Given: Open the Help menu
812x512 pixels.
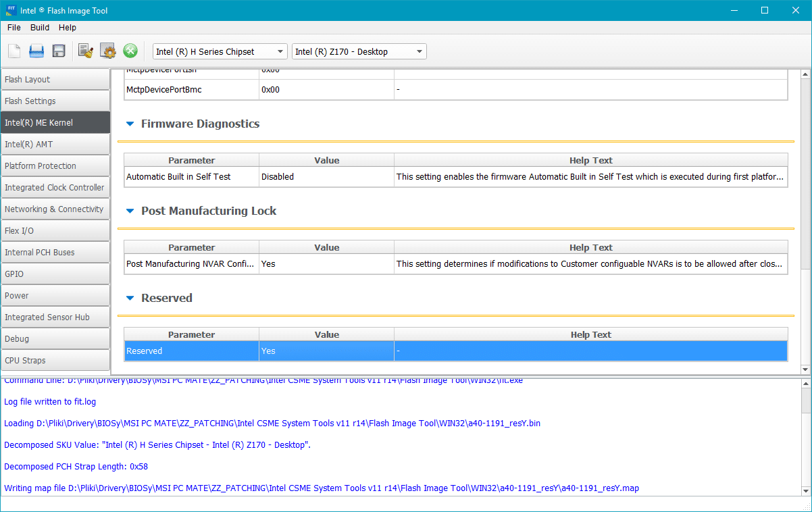Looking at the screenshot, I should tap(68, 28).
